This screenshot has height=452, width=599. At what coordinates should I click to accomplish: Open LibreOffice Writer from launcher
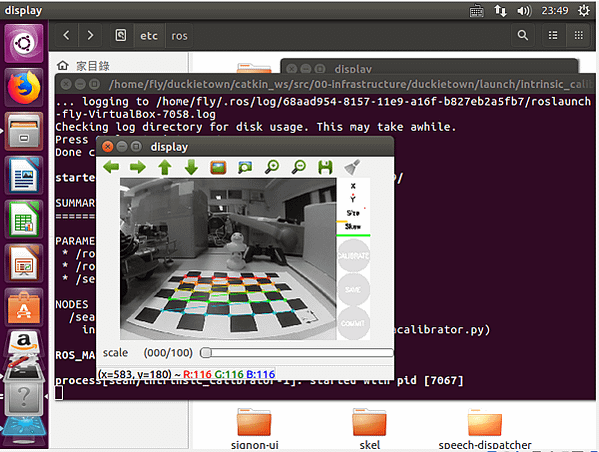point(24,175)
